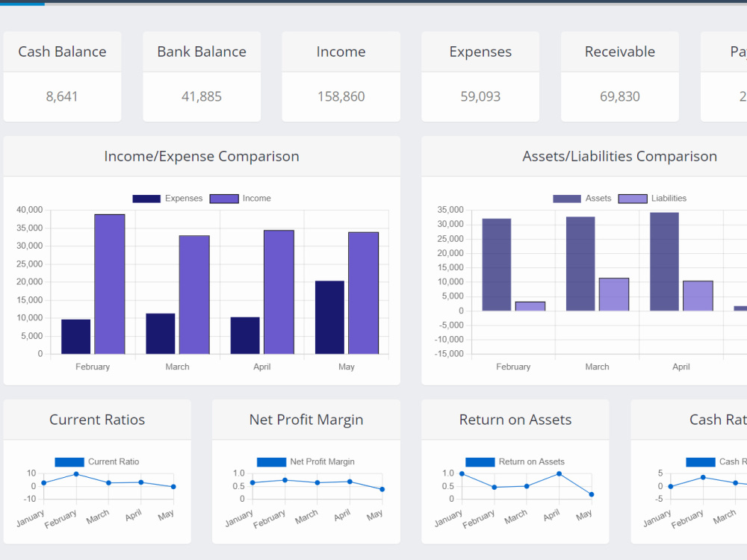Click the Current Ratios panel heading
The width and height of the screenshot is (747, 560).
pos(97,420)
